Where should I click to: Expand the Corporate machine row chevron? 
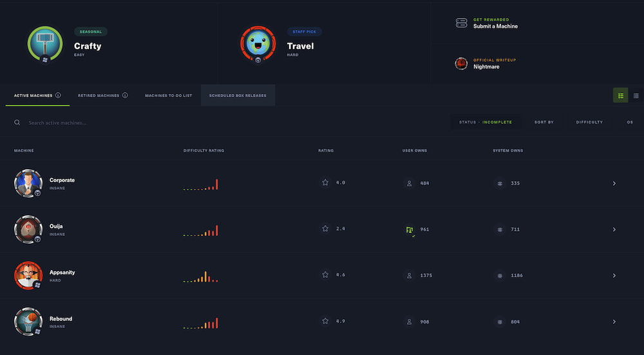614,183
